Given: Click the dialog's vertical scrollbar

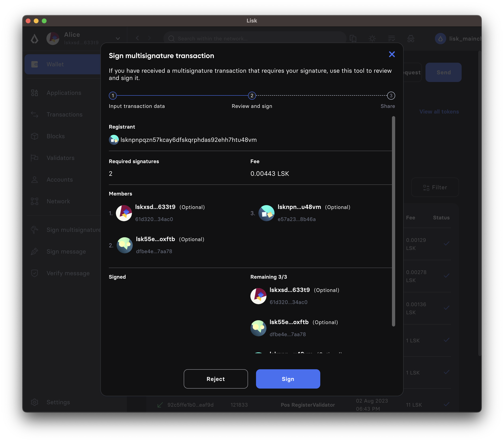Looking at the screenshot, I should coord(393,221).
